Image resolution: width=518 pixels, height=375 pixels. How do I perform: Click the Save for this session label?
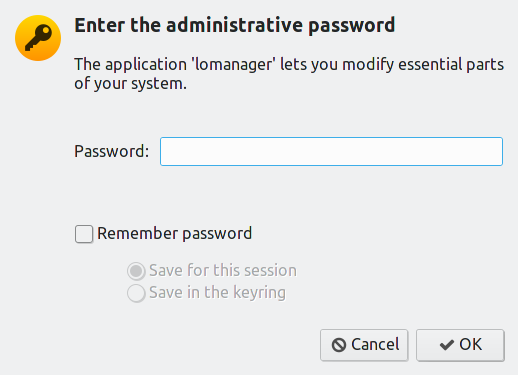[x=223, y=270]
